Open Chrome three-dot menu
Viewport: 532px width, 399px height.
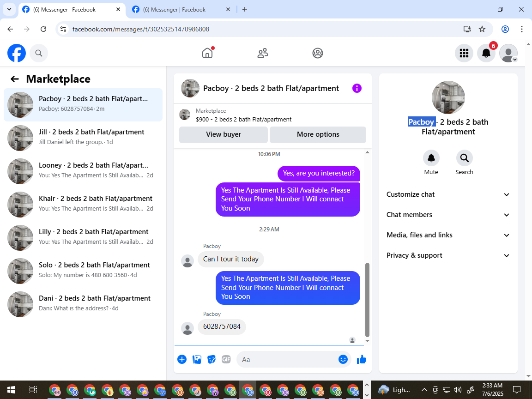point(522,29)
